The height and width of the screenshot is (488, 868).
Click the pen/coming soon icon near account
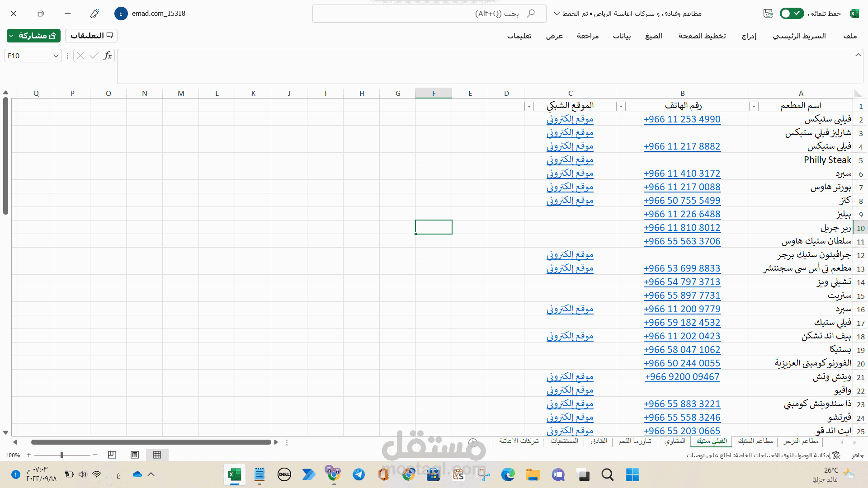click(94, 14)
